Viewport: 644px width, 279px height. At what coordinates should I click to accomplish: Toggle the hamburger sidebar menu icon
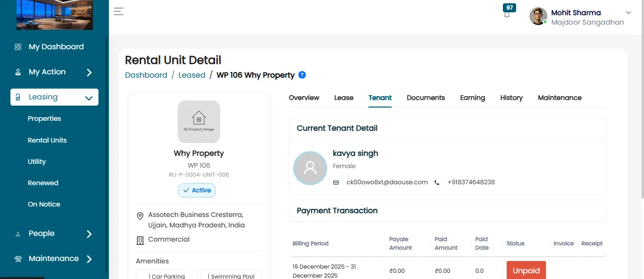[118, 11]
